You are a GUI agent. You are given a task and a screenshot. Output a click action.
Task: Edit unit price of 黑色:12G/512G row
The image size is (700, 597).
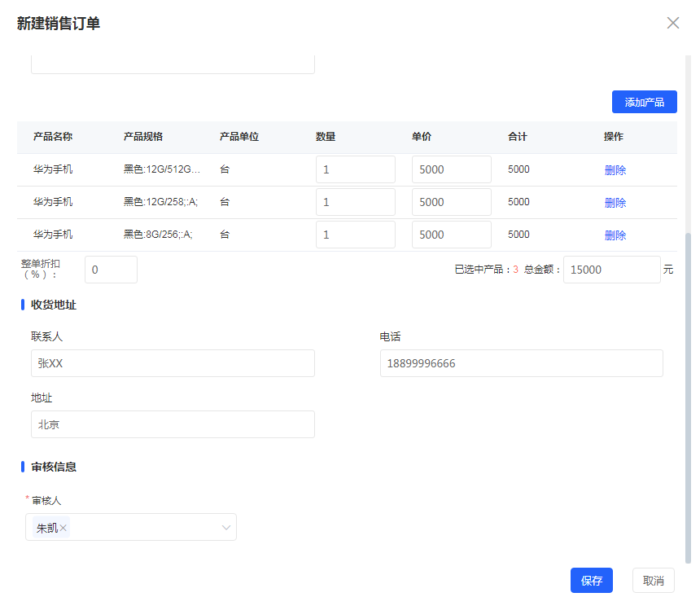(452, 169)
